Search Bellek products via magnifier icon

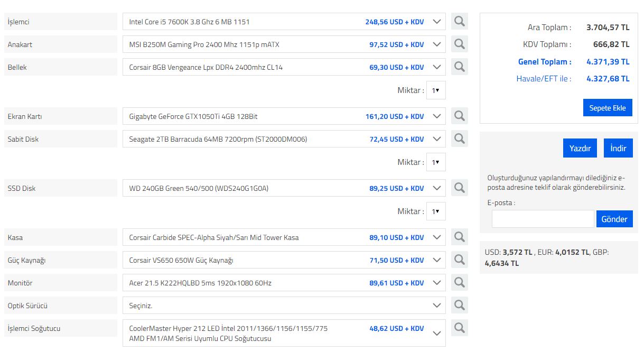point(460,67)
